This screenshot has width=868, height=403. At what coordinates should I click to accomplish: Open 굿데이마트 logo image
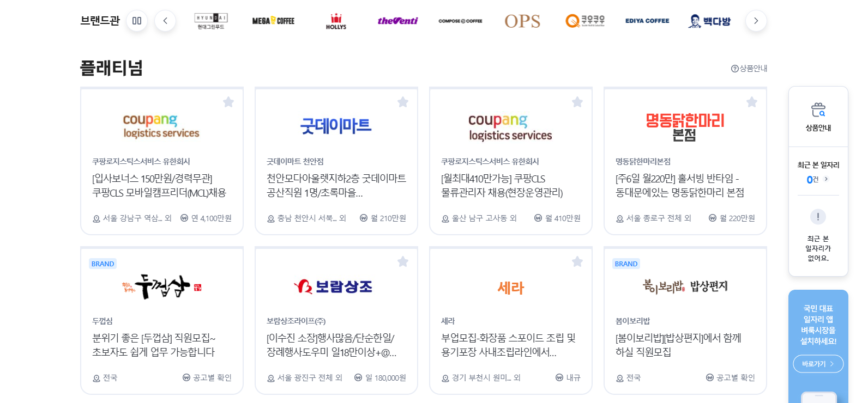(336, 126)
